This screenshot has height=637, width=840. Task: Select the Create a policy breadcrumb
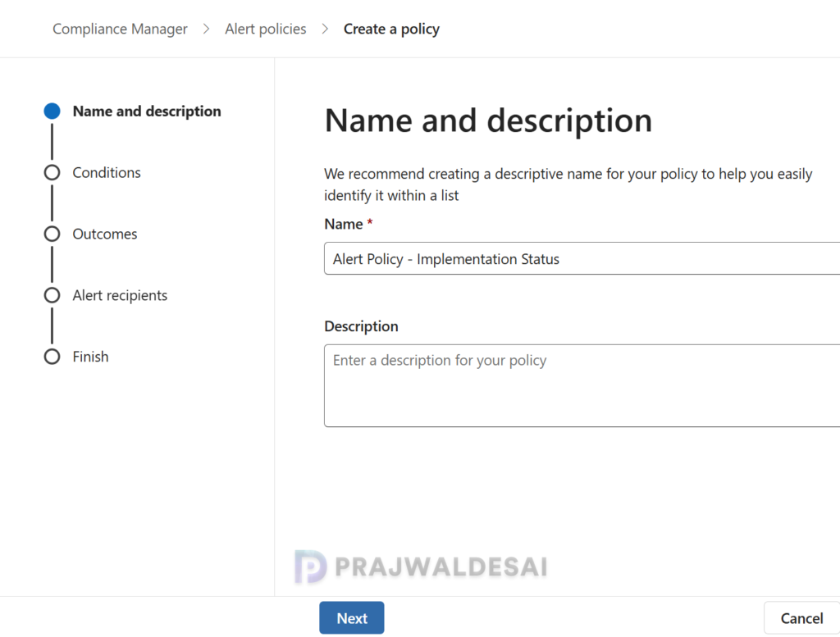pos(391,29)
